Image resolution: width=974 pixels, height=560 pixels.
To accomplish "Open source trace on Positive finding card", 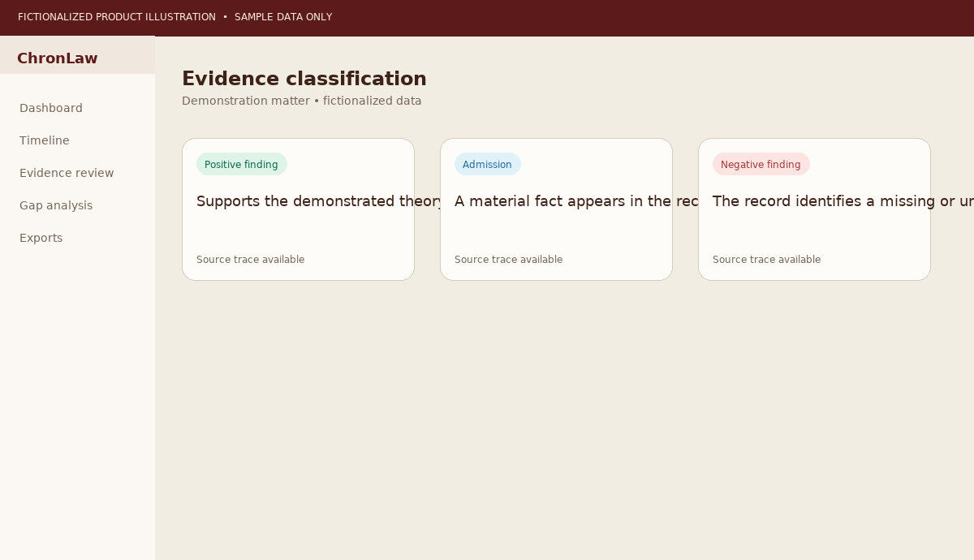I will click(x=251, y=260).
